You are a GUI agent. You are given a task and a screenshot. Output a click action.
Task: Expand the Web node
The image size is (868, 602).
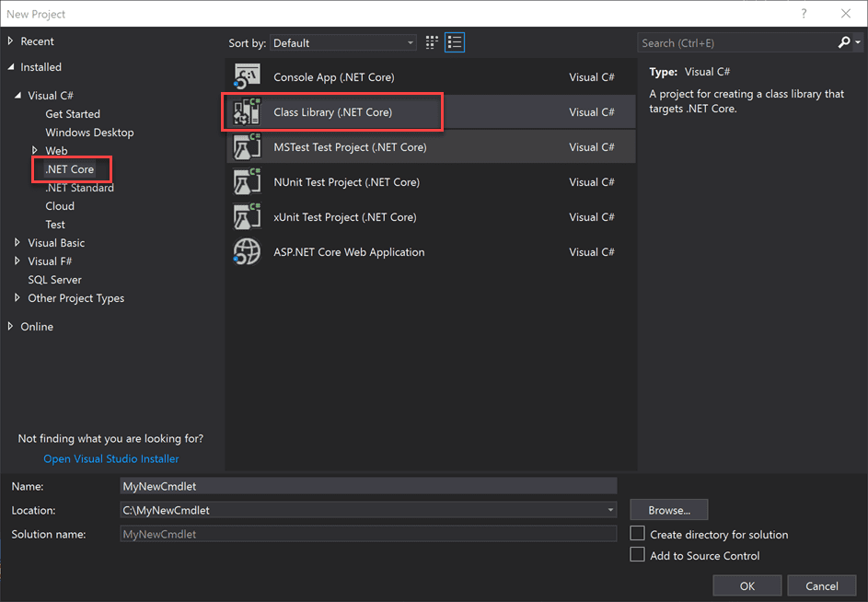tap(35, 150)
